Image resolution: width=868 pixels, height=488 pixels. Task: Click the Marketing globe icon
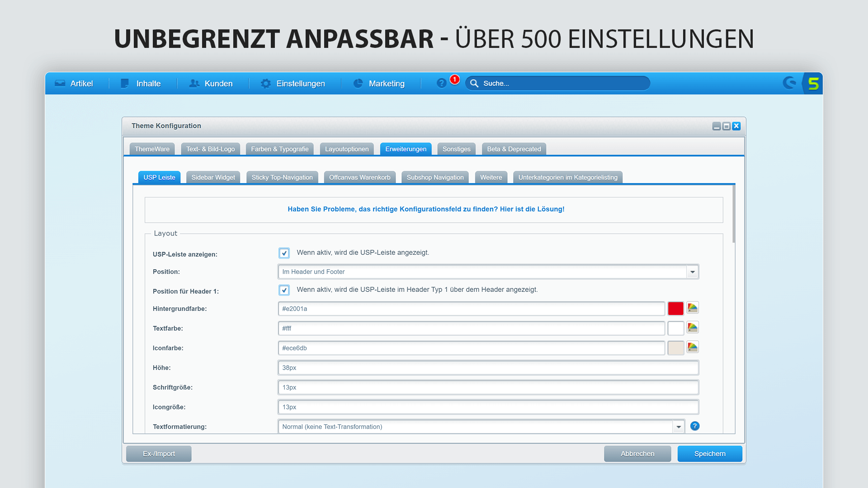click(357, 83)
